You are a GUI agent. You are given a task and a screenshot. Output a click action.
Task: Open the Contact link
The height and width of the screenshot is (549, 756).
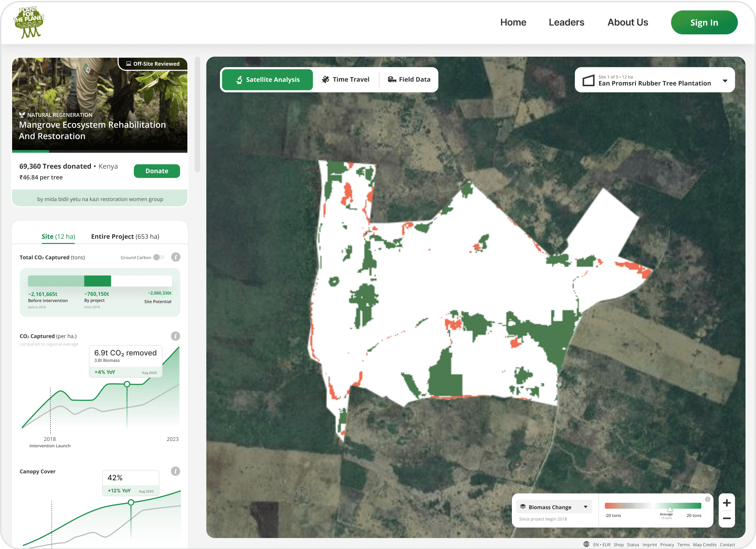[727, 545]
